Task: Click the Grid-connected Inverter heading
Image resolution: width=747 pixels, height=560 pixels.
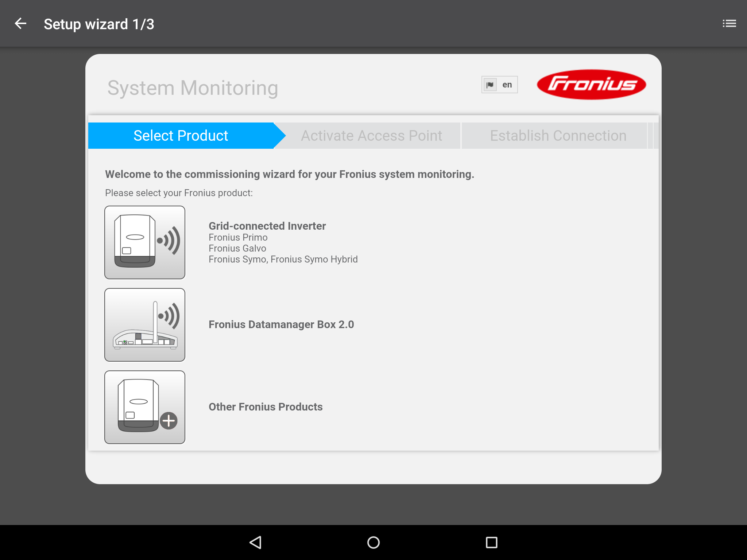Action: click(267, 226)
